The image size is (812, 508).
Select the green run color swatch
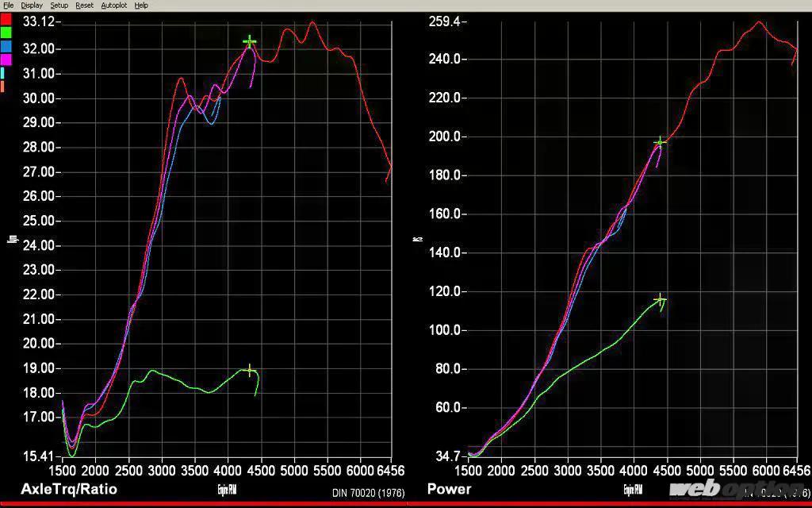tap(6, 32)
